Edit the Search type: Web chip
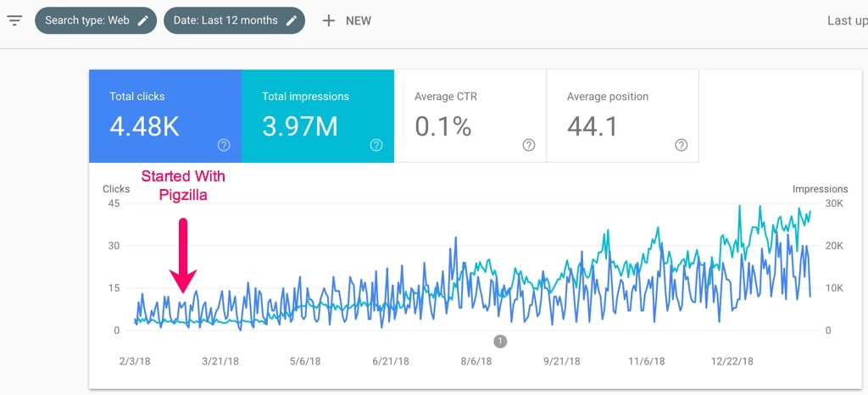This screenshot has width=868, height=395. [x=96, y=20]
